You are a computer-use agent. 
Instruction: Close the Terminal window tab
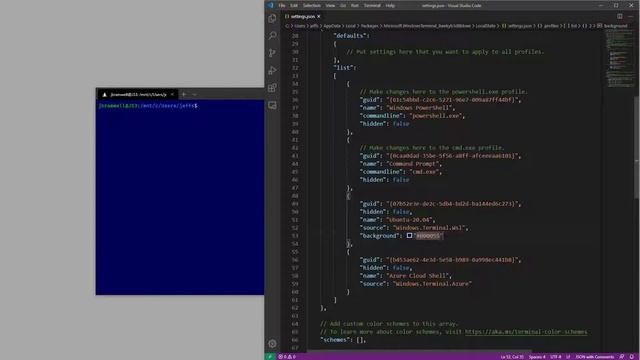coord(172,94)
